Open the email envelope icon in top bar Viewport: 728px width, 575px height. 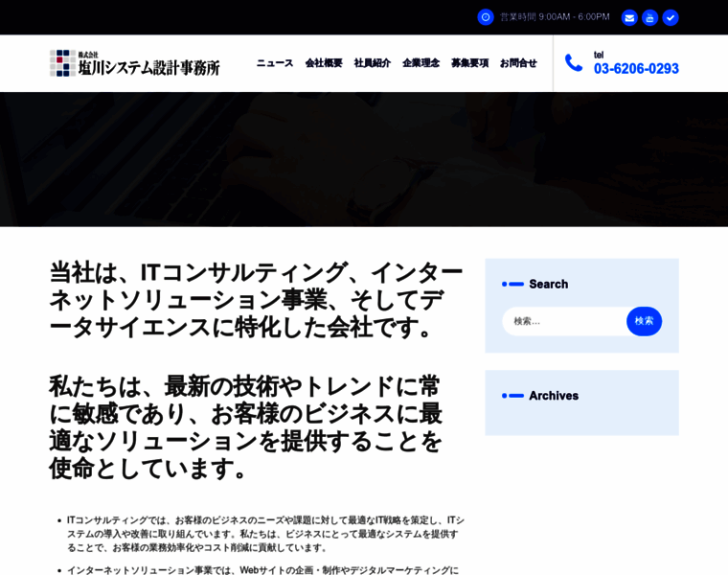point(629,17)
